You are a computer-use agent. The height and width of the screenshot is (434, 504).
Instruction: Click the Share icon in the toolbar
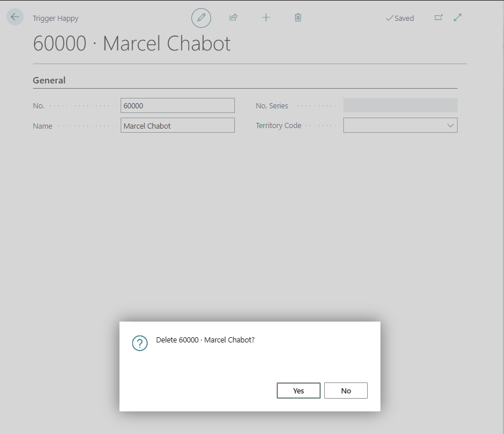(x=233, y=17)
